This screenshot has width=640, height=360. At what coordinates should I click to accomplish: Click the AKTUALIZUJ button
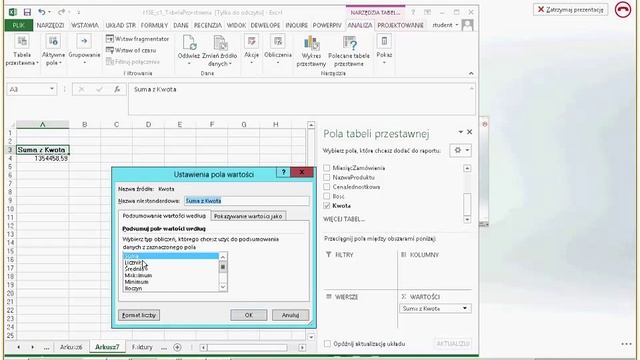453,344
